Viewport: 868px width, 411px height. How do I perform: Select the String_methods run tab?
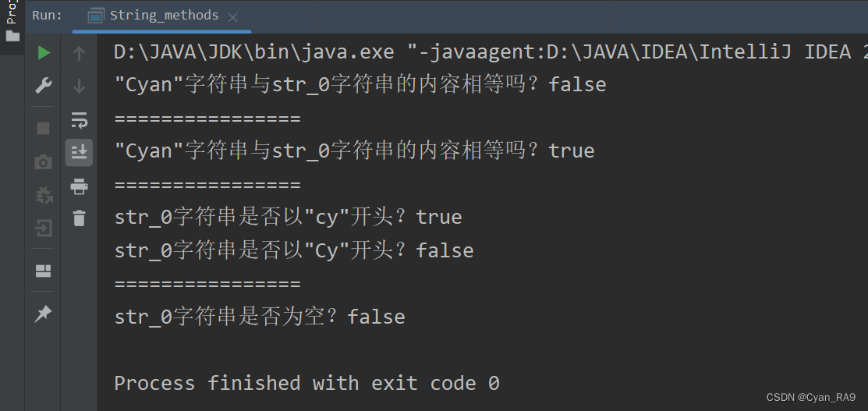[154, 16]
